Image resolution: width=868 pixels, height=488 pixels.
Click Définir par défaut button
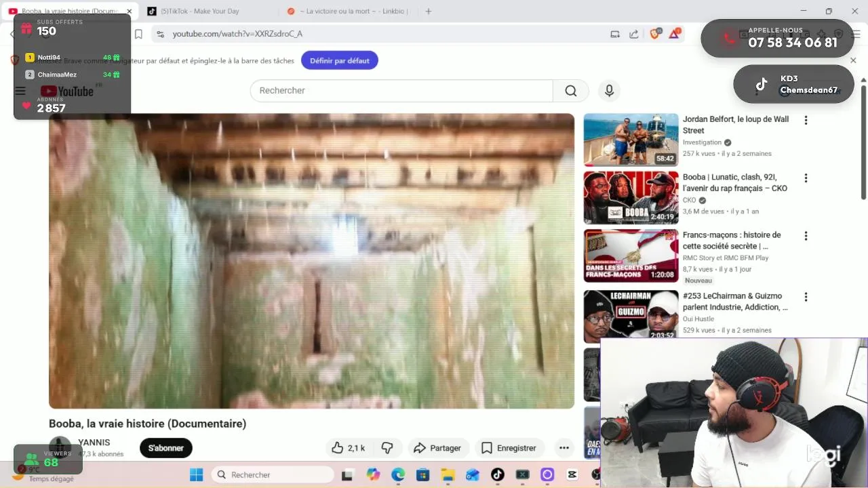tap(340, 60)
